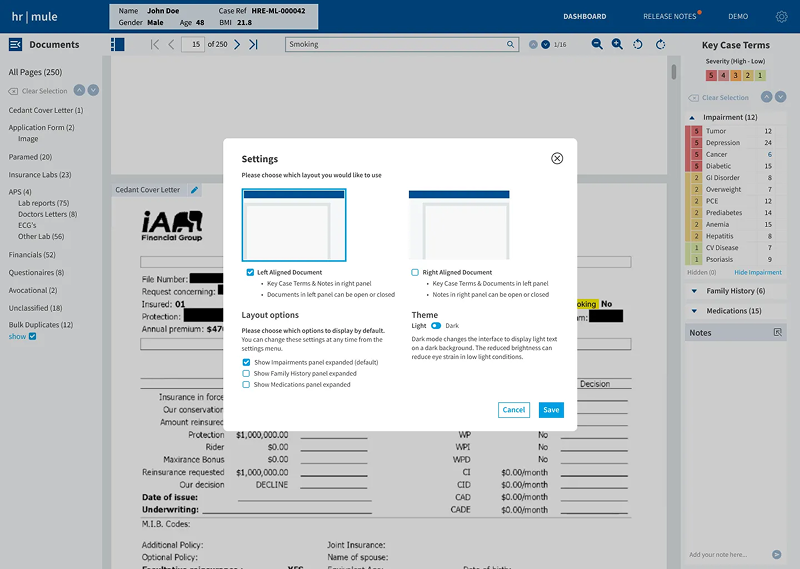Collapse the Documents panel icon
800x569 pixels.
point(15,45)
